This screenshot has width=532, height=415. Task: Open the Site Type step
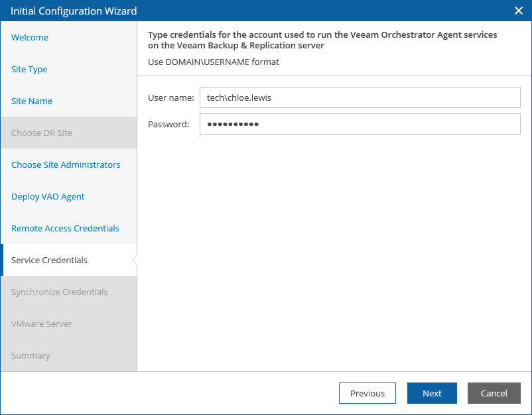tap(29, 69)
